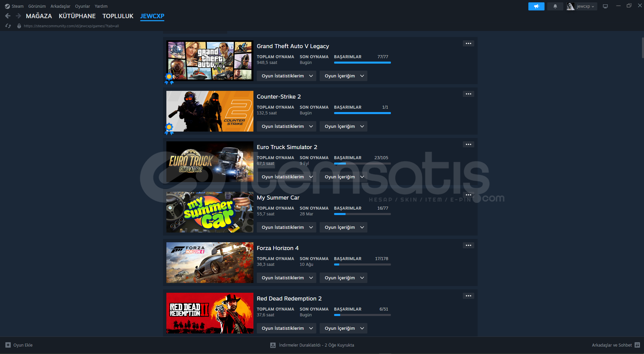Click the perfect-game badge on Counter-Strike 2
The height and width of the screenshot is (354, 644).
click(x=169, y=129)
